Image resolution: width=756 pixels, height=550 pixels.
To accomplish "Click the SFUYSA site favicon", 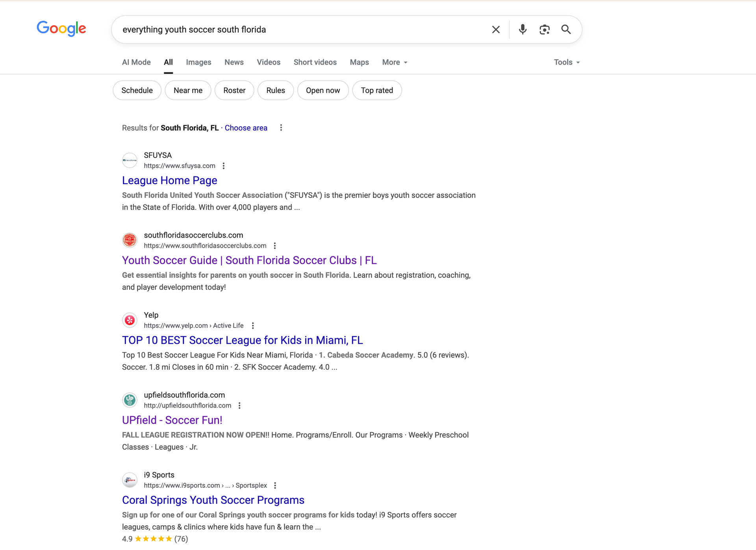I will [x=130, y=160].
